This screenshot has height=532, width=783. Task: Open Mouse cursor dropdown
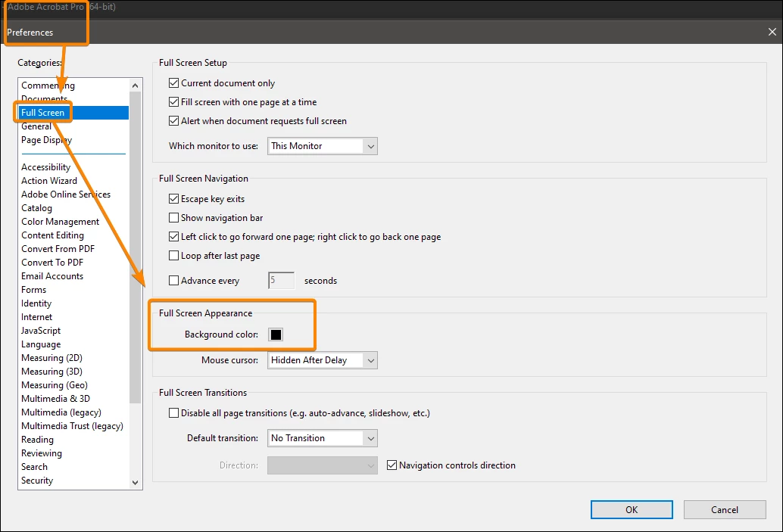pos(323,359)
